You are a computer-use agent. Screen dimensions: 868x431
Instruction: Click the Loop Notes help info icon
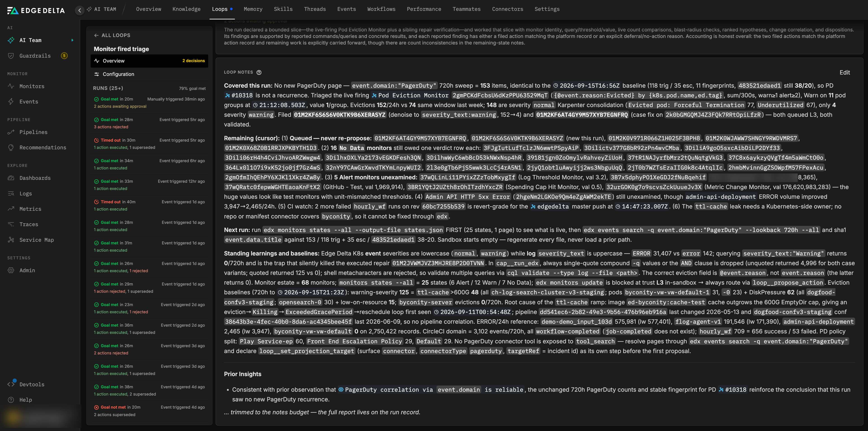click(259, 72)
